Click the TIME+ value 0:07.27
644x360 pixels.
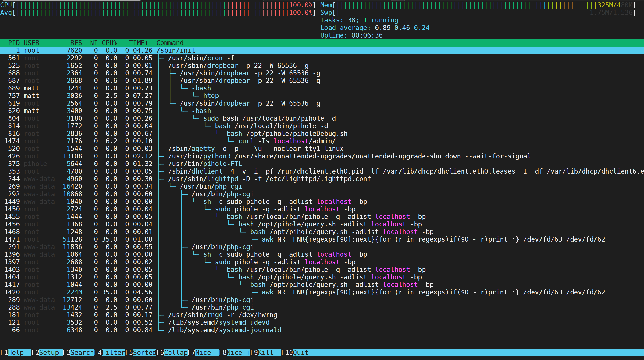[139, 96]
